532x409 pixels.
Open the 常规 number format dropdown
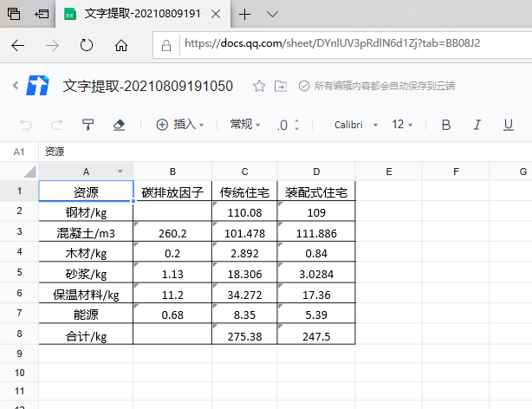click(x=245, y=125)
